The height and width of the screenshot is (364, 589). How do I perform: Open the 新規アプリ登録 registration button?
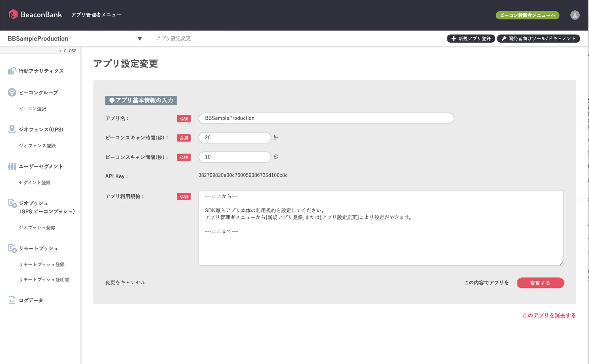[x=471, y=38]
